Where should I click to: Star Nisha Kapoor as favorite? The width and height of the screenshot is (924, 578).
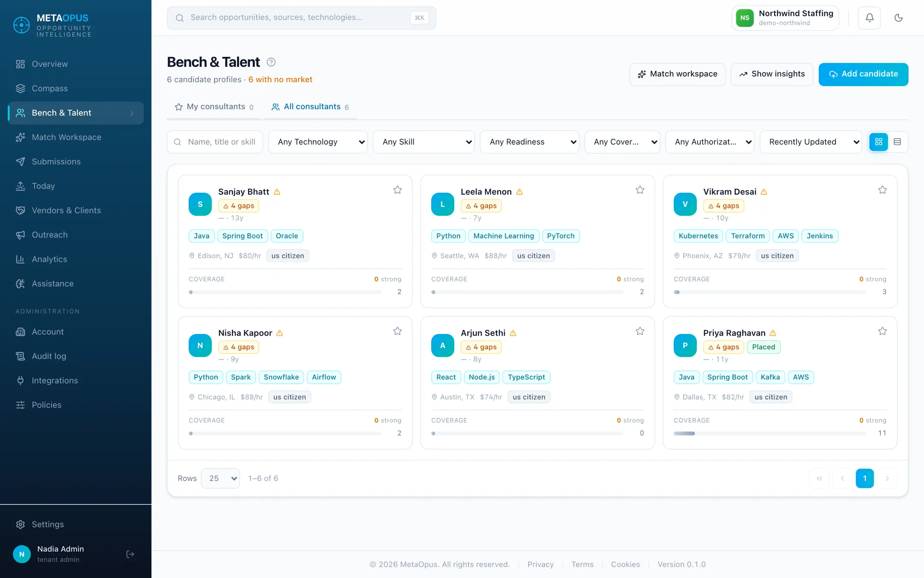tap(397, 331)
